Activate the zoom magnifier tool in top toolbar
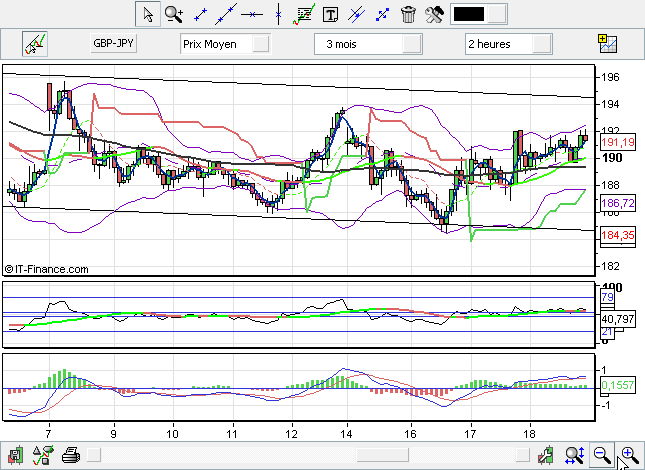 click(174, 14)
